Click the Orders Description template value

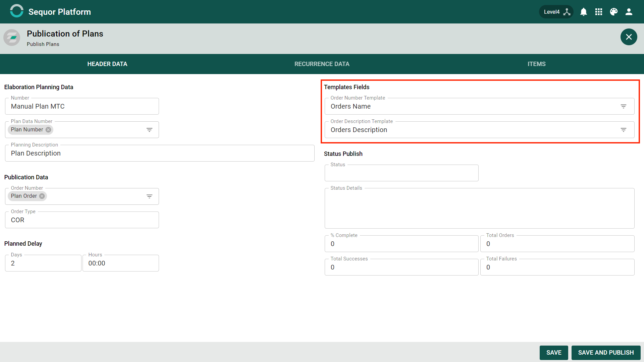coord(359,130)
